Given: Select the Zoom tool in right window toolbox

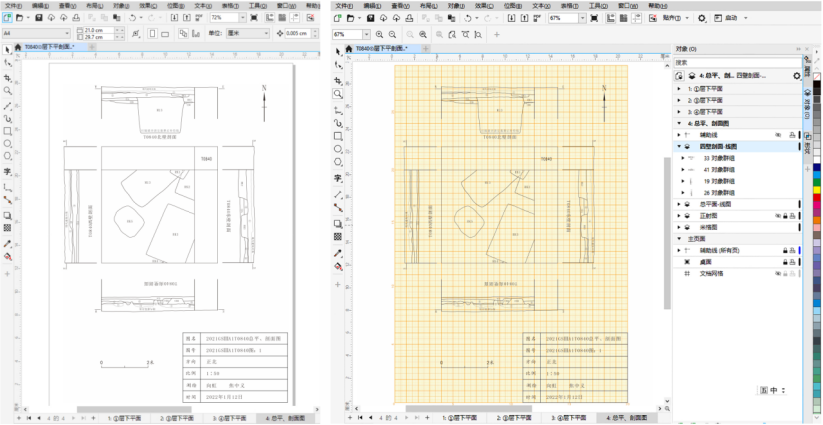Looking at the screenshot, I should point(338,93).
